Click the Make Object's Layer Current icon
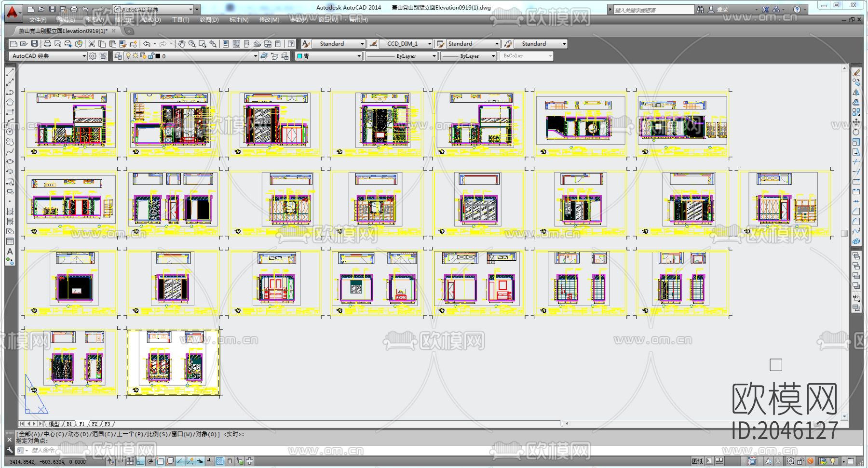Screen dimensions: 868x468 click(264, 56)
